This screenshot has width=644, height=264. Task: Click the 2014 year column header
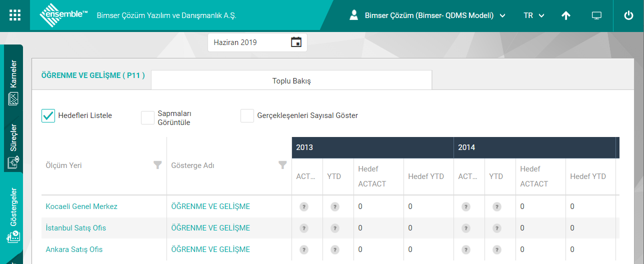tap(534, 147)
